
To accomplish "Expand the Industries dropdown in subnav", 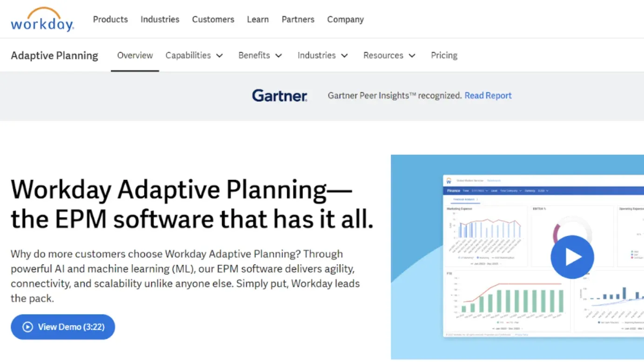I will point(322,55).
